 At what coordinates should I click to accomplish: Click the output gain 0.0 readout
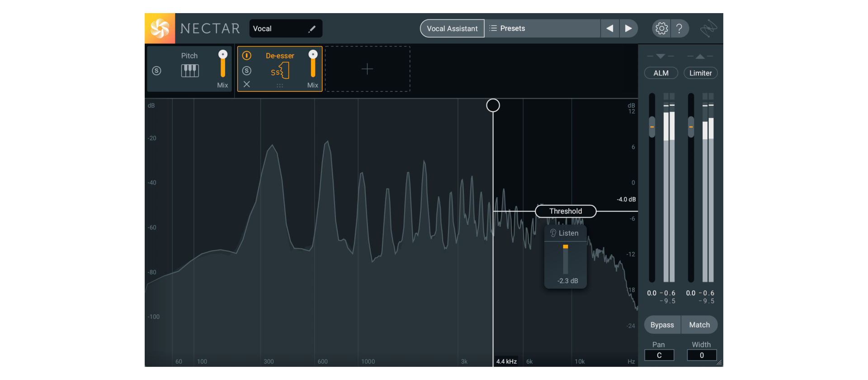click(x=691, y=293)
